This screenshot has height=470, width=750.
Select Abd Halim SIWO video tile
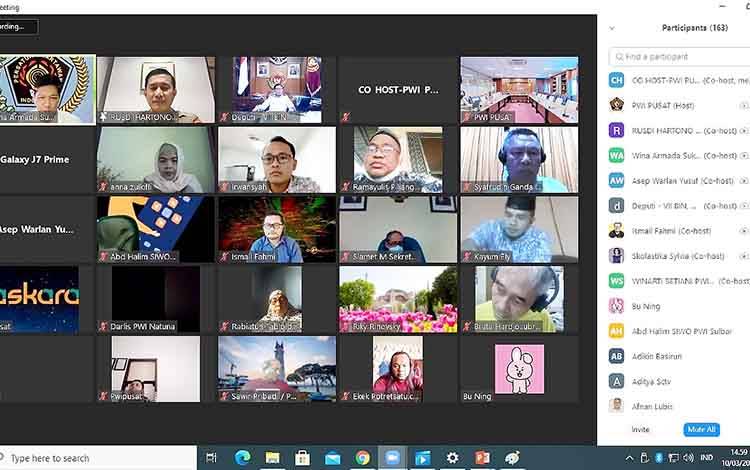click(156, 230)
